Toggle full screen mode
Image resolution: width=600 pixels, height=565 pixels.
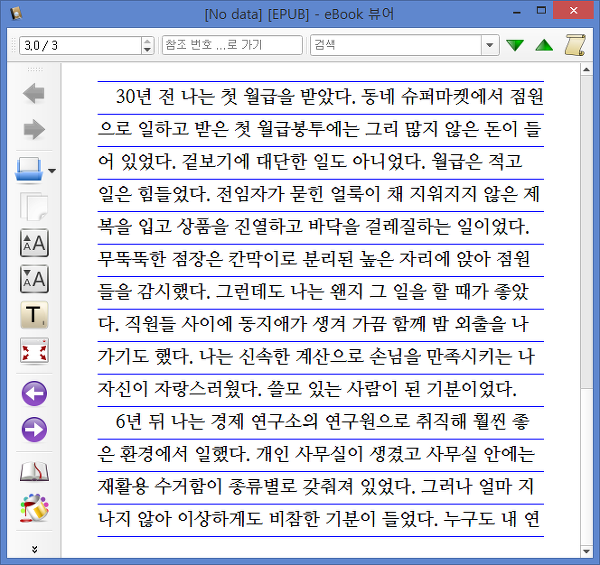pos(34,350)
